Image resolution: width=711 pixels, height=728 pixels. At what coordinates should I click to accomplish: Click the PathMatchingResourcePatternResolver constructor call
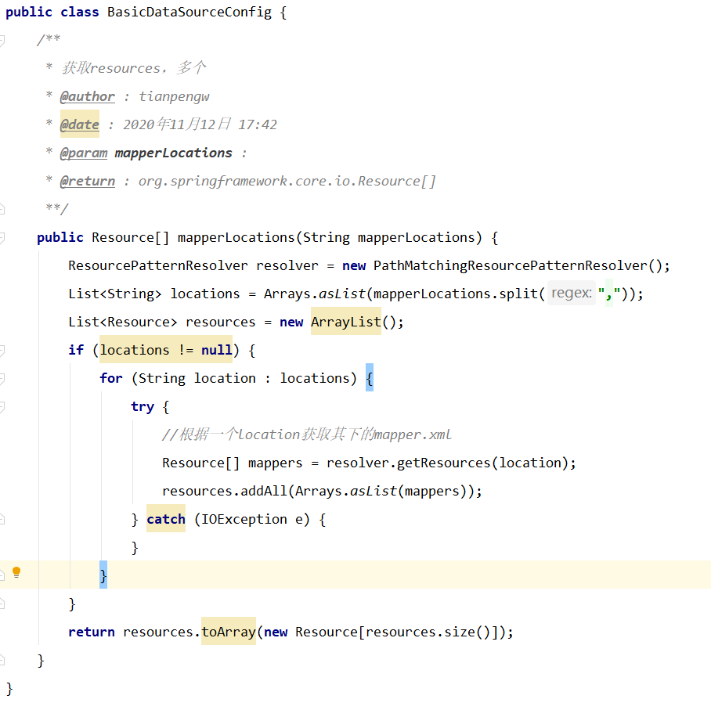pyautogui.click(x=511, y=265)
